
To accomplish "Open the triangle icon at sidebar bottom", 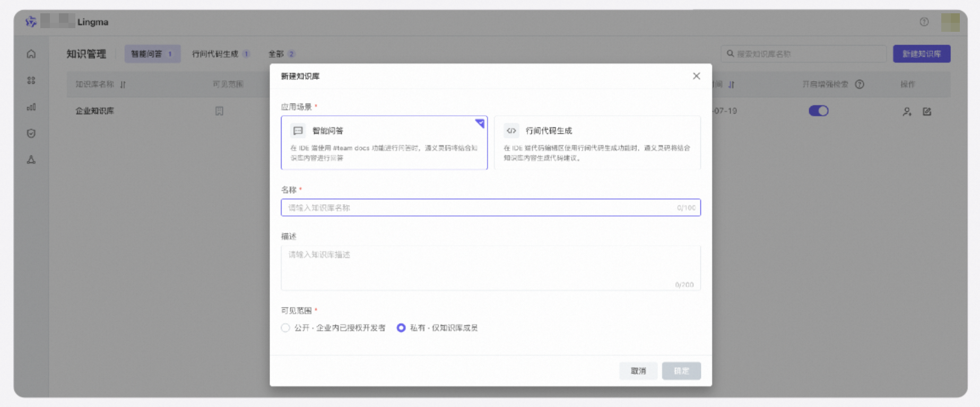I will (x=31, y=160).
